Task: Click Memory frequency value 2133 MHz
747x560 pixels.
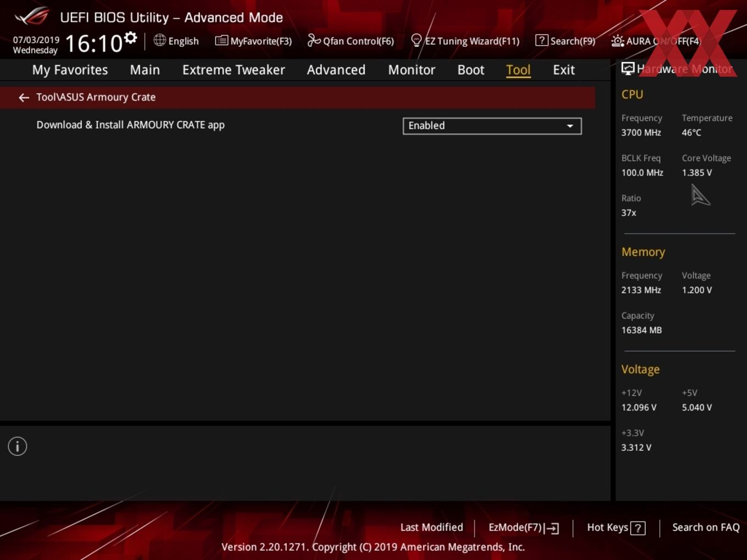Action: click(641, 290)
